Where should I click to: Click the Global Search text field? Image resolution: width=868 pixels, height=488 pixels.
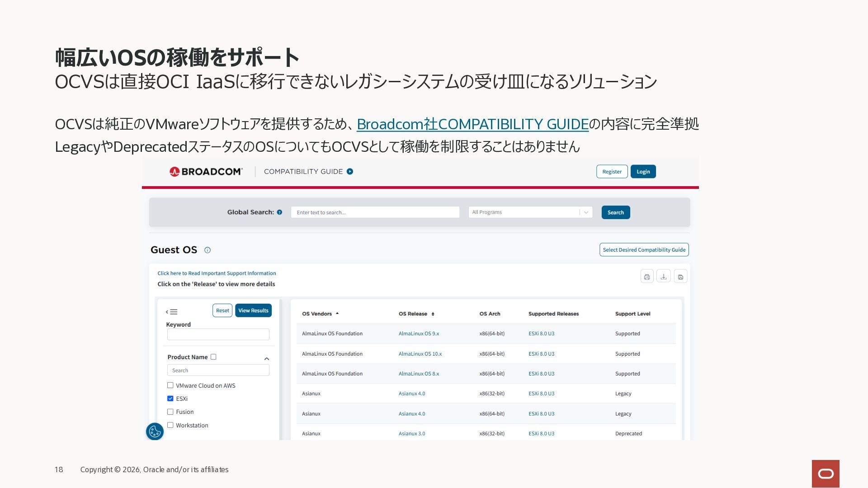(x=375, y=212)
